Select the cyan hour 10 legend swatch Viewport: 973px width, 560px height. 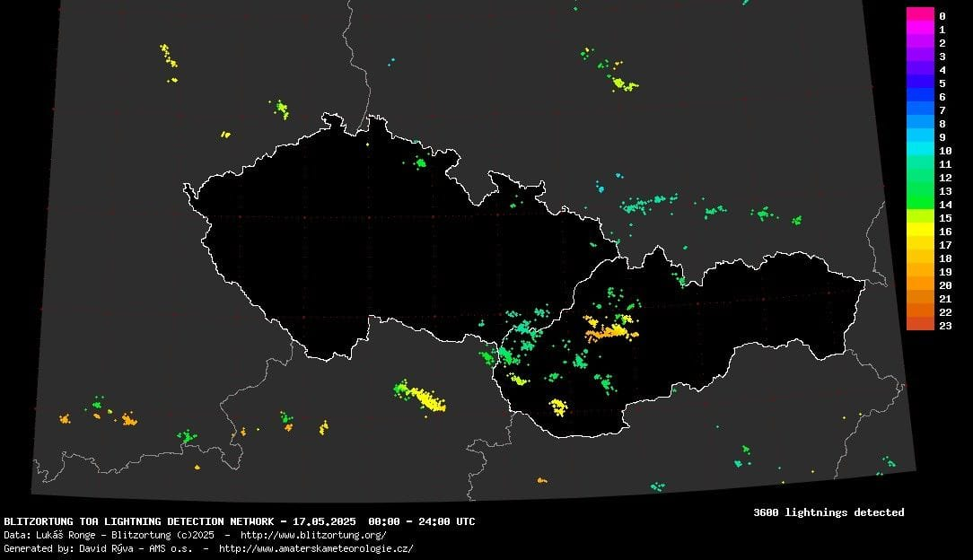pos(920,150)
